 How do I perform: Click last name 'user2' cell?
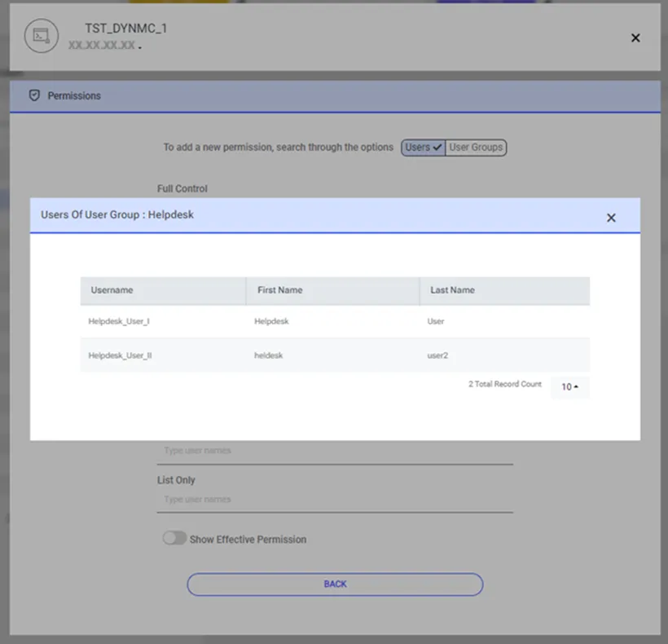click(x=437, y=355)
